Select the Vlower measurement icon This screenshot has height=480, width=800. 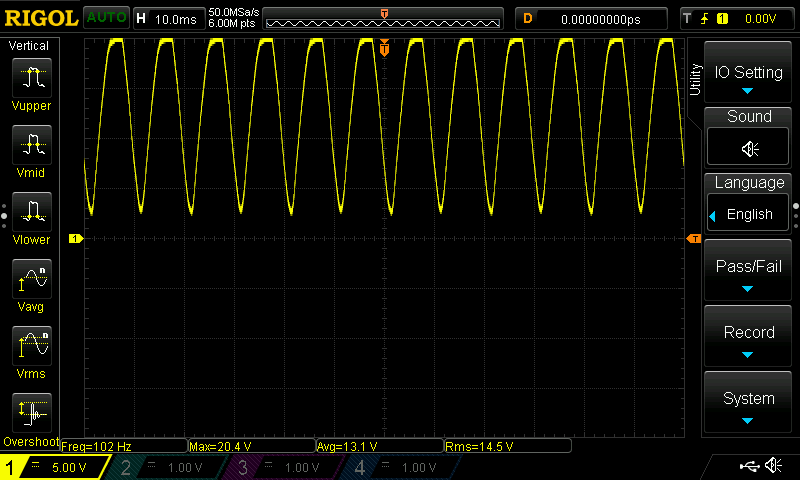point(32,211)
